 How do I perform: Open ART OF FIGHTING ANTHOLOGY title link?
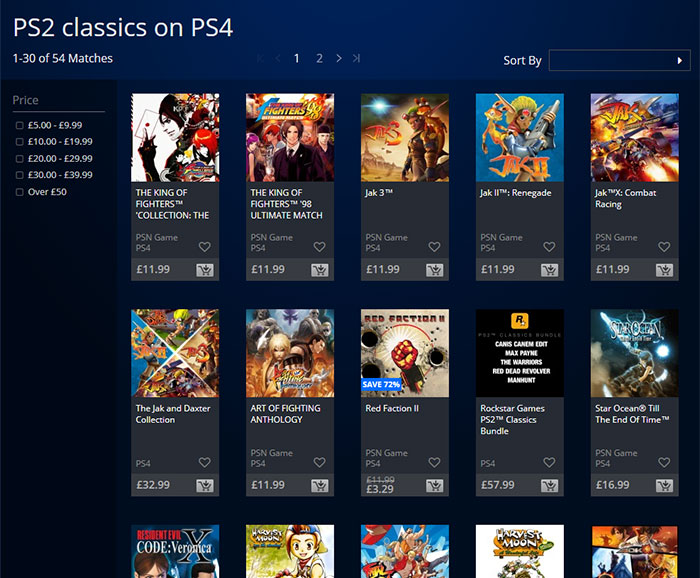tap(285, 414)
